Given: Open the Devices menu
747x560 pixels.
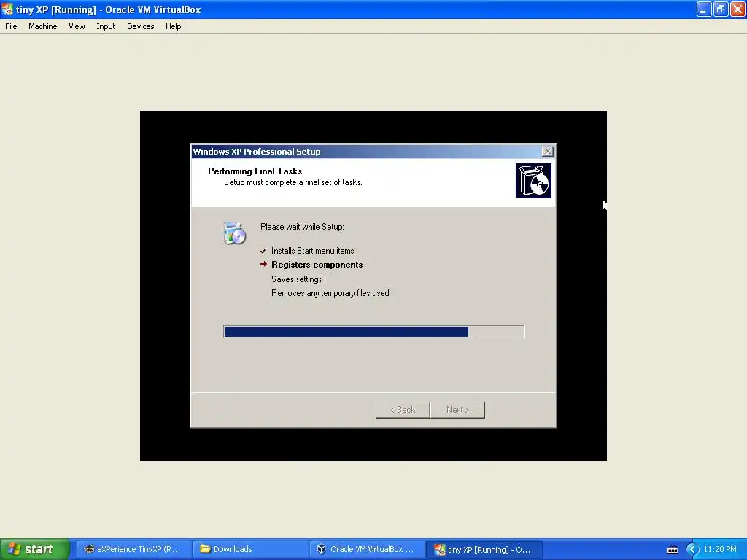Looking at the screenshot, I should (x=141, y=26).
